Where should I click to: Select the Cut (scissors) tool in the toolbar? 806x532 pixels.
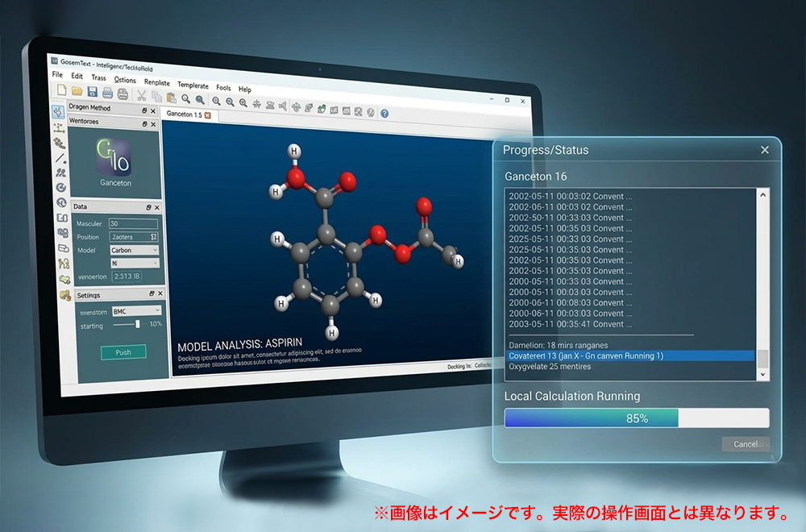[x=140, y=98]
